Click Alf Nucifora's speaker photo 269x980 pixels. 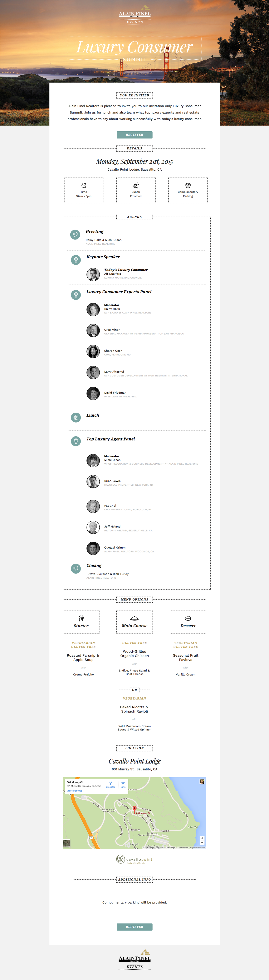pos(93,274)
